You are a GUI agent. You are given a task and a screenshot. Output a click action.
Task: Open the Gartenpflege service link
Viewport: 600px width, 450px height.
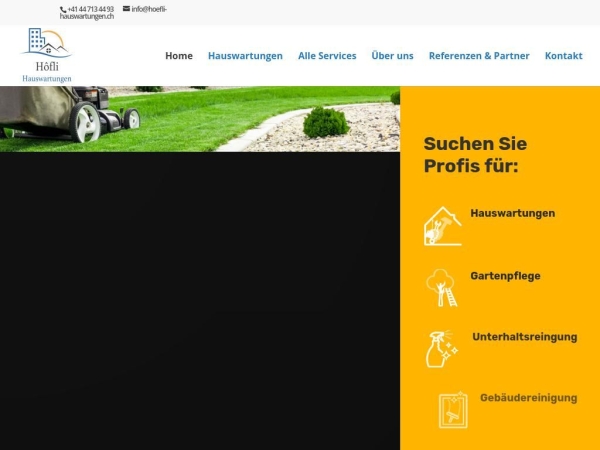click(x=505, y=276)
